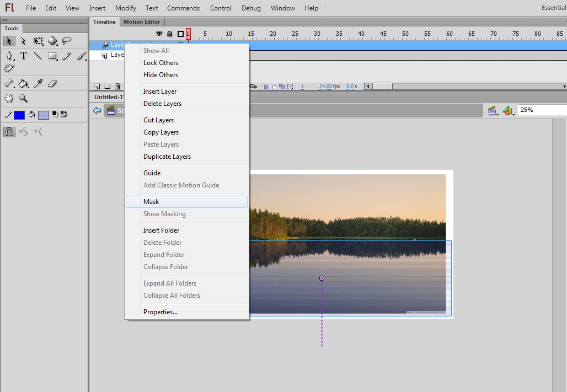
Task: Toggle visibility of all layers (eye)
Action: [x=159, y=34]
